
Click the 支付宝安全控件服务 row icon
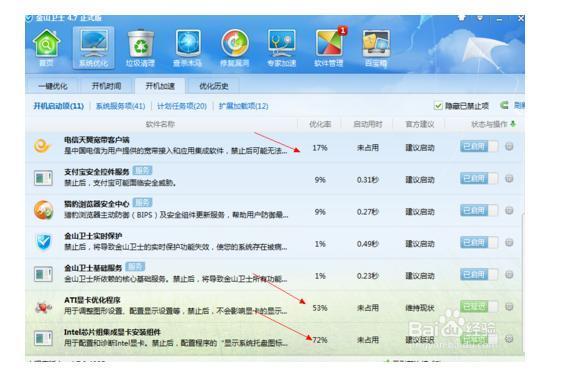(43, 178)
